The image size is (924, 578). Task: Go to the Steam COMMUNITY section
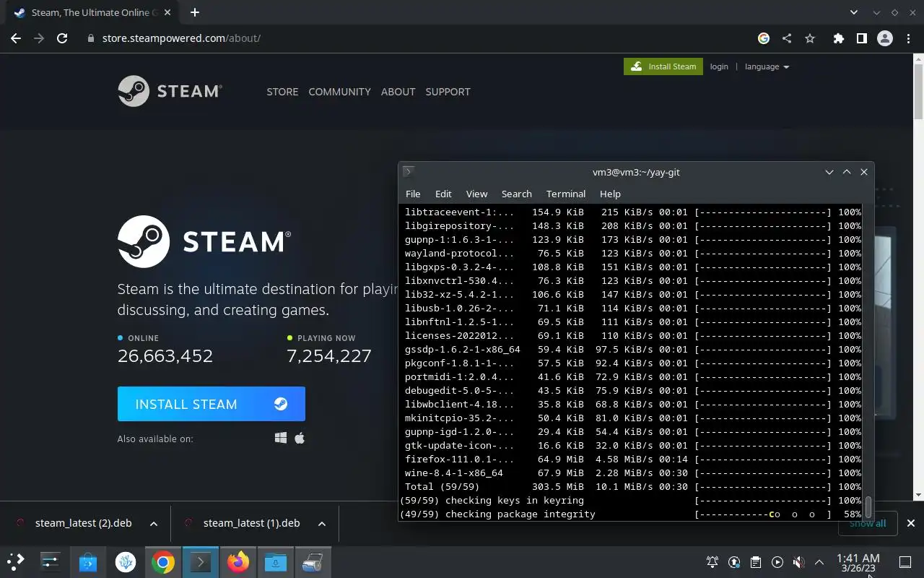click(339, 92)
